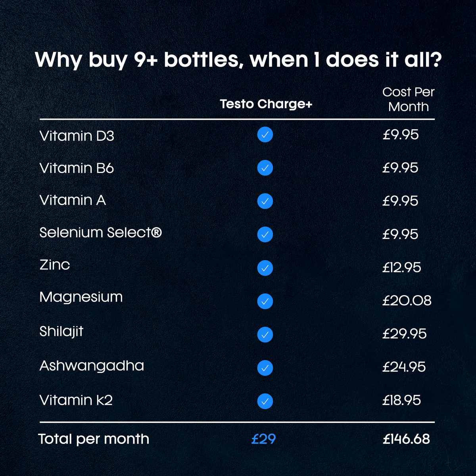Click the Ashwagandha row blue checkmark

pos(265,368)
